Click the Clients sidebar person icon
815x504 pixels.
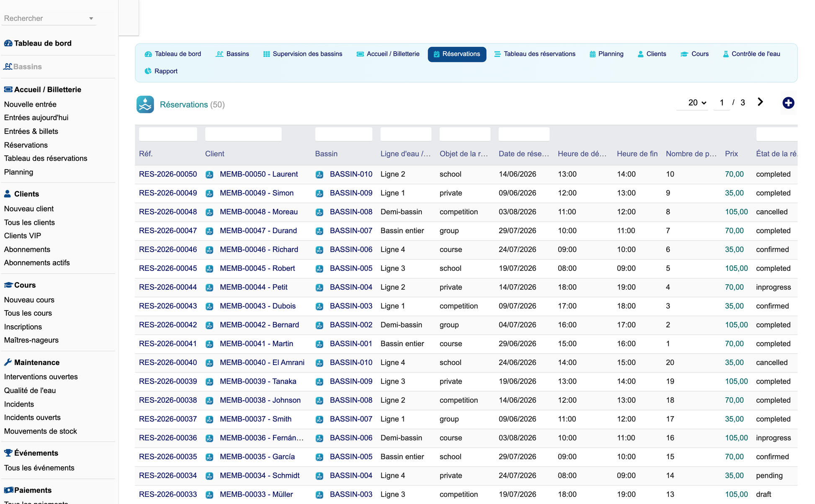[8, 194]
